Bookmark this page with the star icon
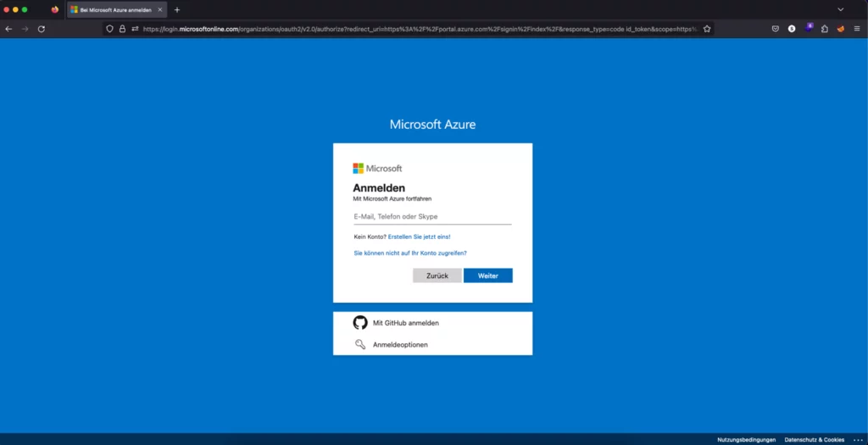This screenshot has width=868, height=445. click(707, 29)
